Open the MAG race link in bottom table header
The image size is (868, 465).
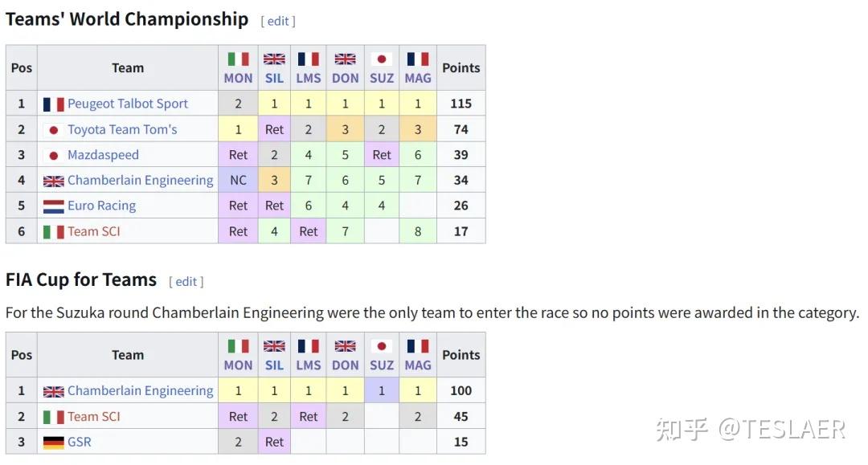(418, 365)
